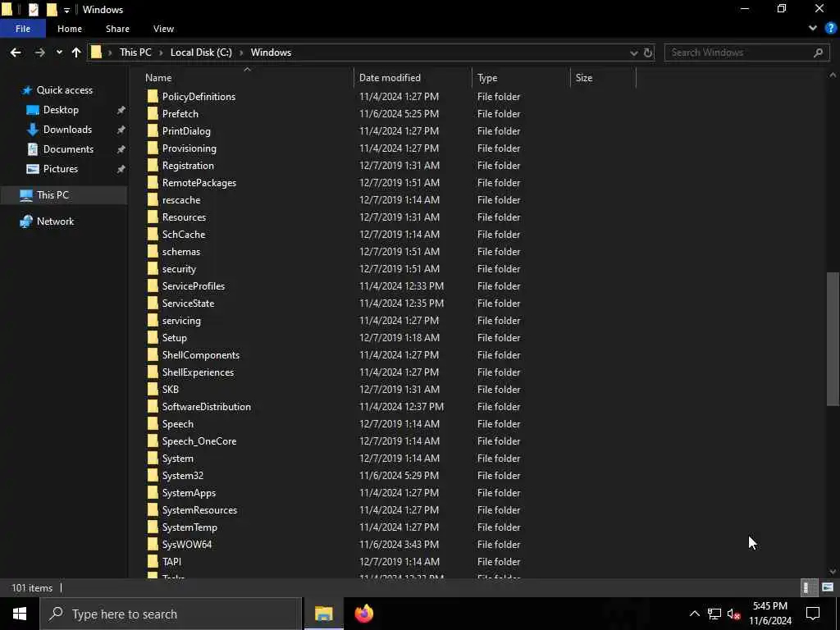This screenshot has width=840, height=630.
Task: Open Documents in the navigation pane
Action: (x=68, y=149)
